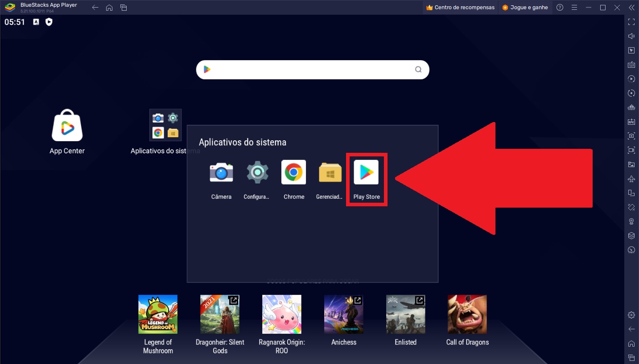Viewport: 639px width, 364px height.
Task: Open BlueStacks settings gear in sidebar
Action: point(631,315)
